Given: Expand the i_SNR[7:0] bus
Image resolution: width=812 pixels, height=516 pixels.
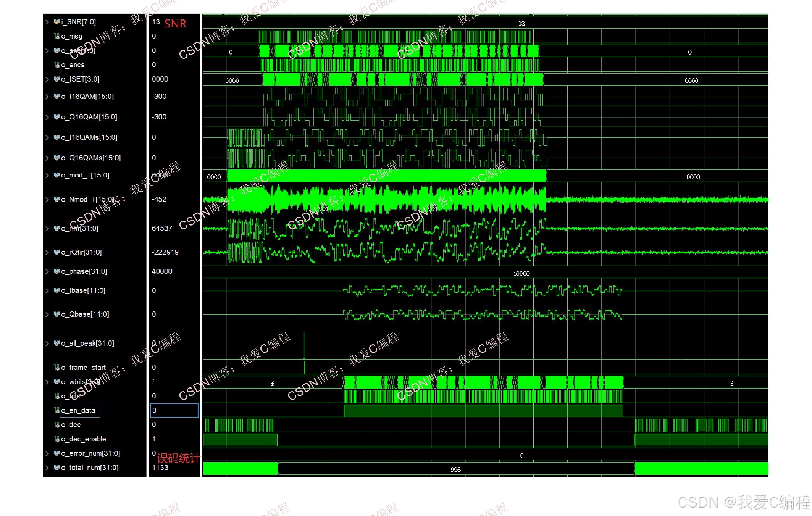Looking at the screenshot, I should pos(47,22).
